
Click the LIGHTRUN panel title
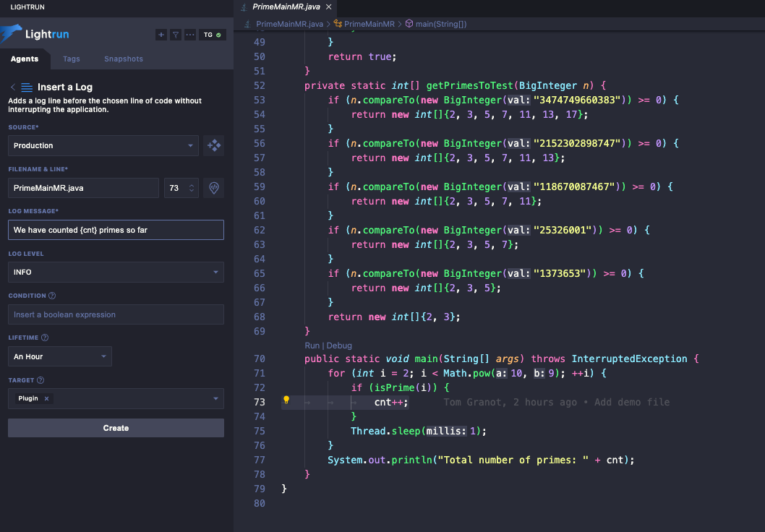coord(27,7)
